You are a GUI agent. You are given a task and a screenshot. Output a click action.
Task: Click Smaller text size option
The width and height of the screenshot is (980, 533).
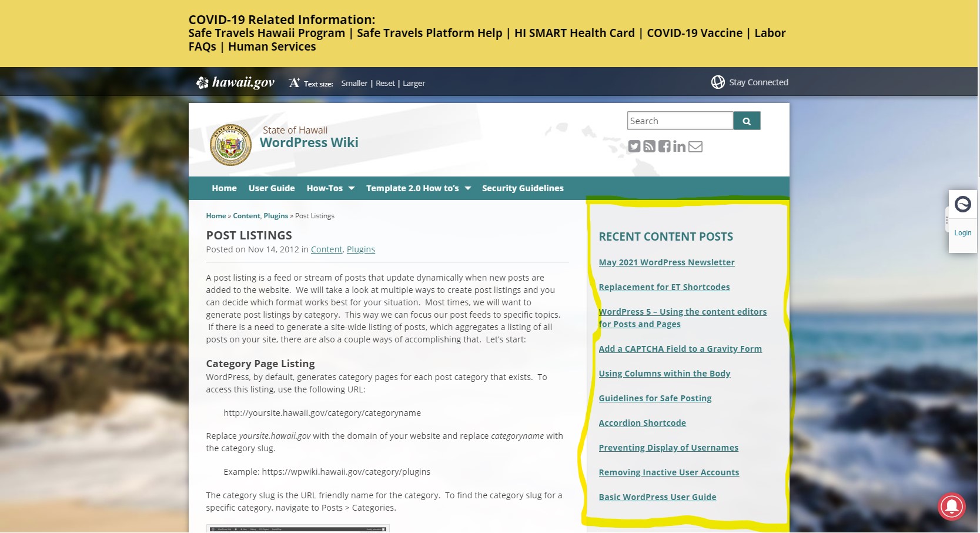pos(354,84)
